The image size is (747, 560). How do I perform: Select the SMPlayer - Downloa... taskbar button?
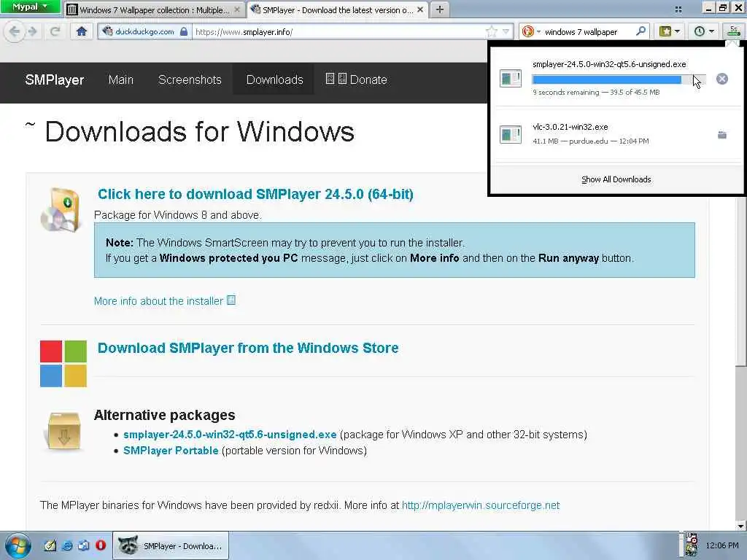[x=171, y=545]
